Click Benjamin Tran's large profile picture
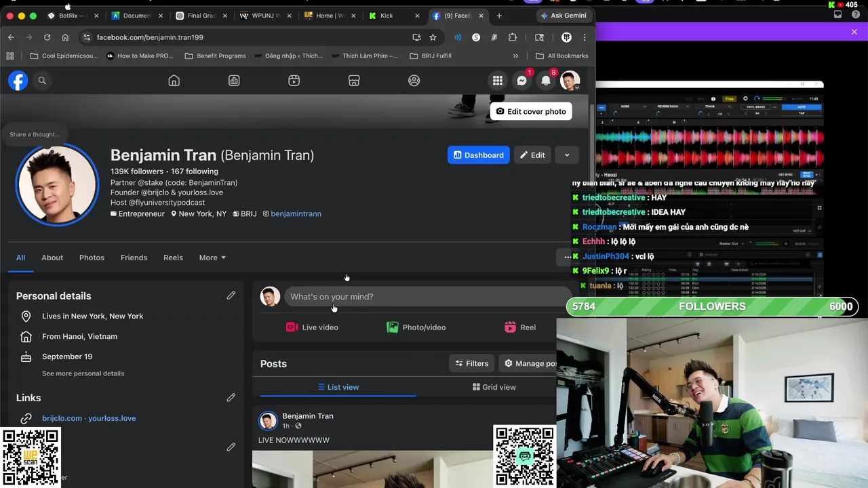The image size is (868, 488). (57, 184)
